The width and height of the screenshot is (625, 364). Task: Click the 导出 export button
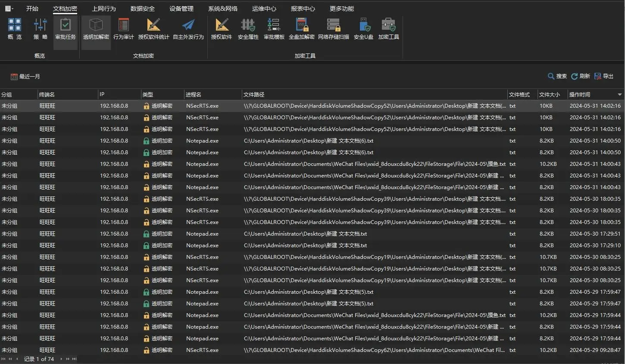click(604, 76)
